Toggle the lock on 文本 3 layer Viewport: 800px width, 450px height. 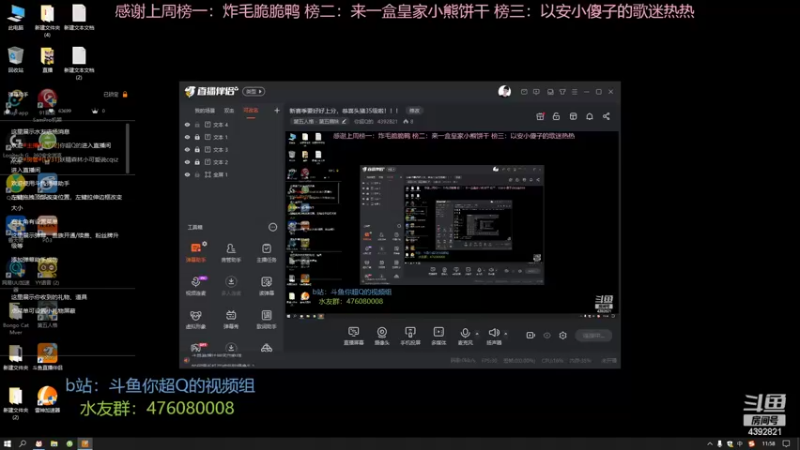click(197, 149)
